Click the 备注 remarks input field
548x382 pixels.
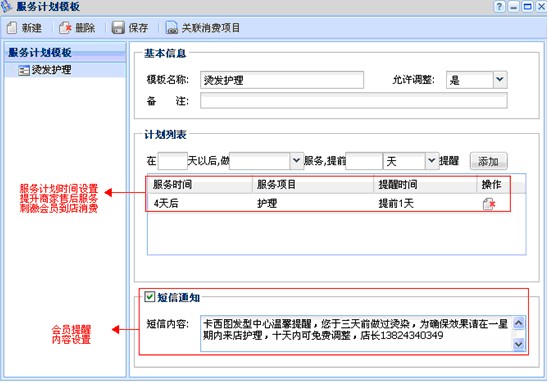pos(354,101)
